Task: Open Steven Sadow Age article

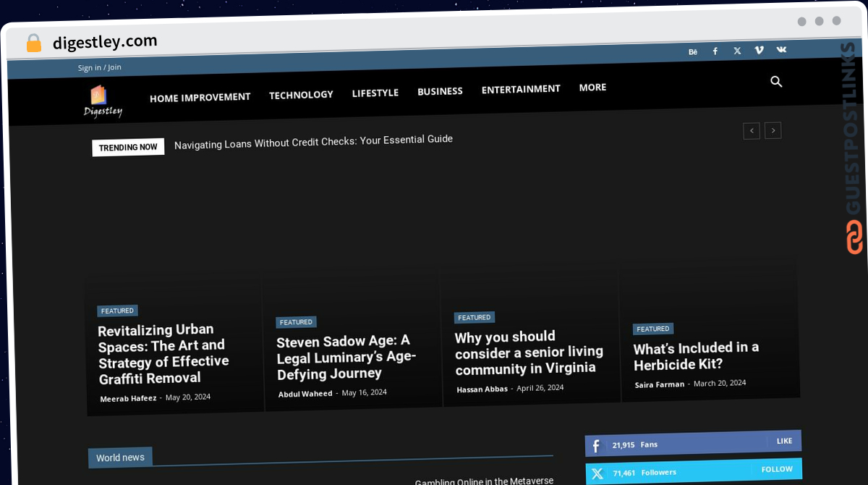Action: (346, 357)
